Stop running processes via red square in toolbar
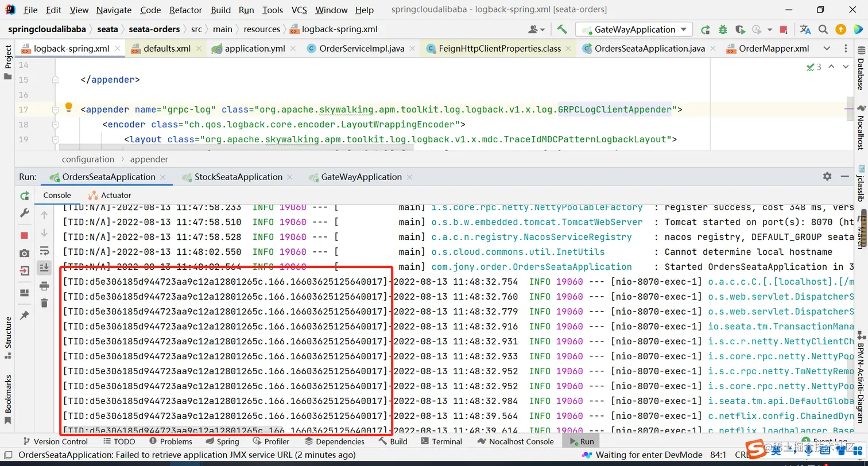Image resolution: width=868 pixels, height=466 pixels. pyautogui.click(x=784, y=29)
